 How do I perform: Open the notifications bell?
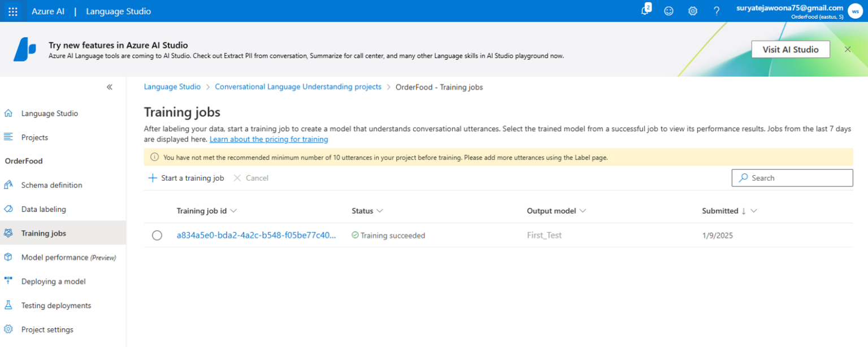point(644,11)
